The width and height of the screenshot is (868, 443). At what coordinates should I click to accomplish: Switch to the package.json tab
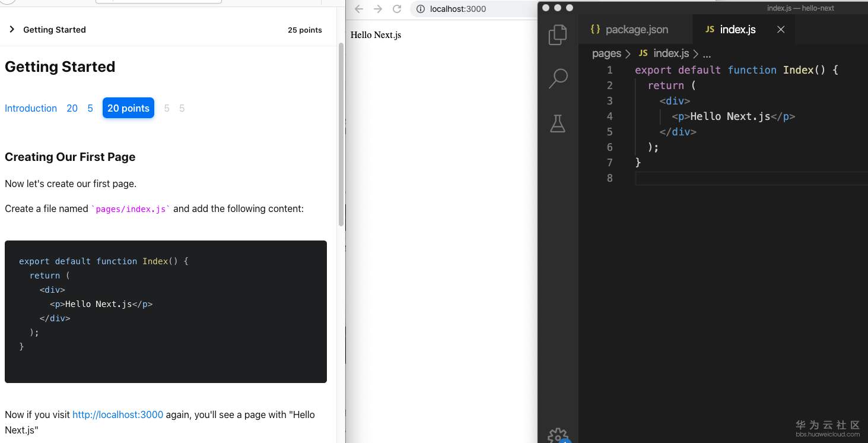click(x=630, y=29)
